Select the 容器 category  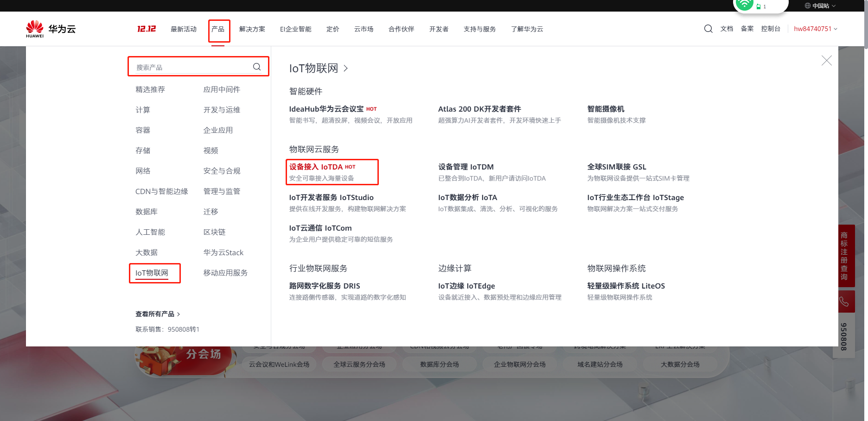point(143,130)
